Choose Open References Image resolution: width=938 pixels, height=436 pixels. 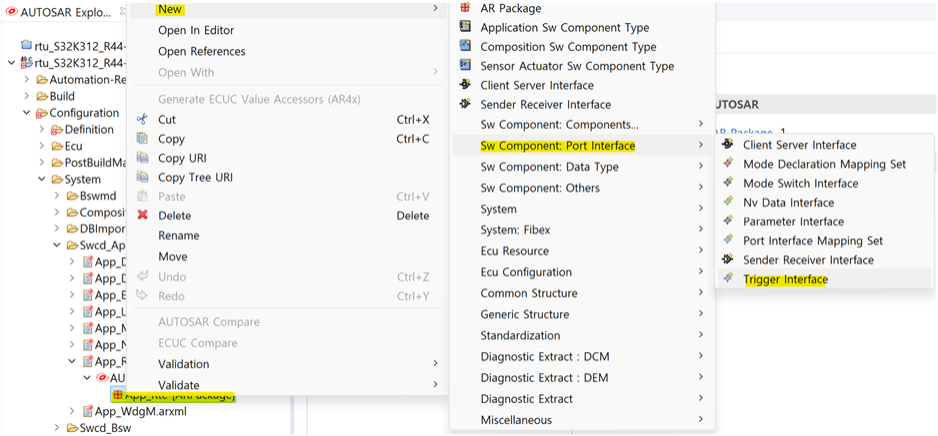point(202,51)
